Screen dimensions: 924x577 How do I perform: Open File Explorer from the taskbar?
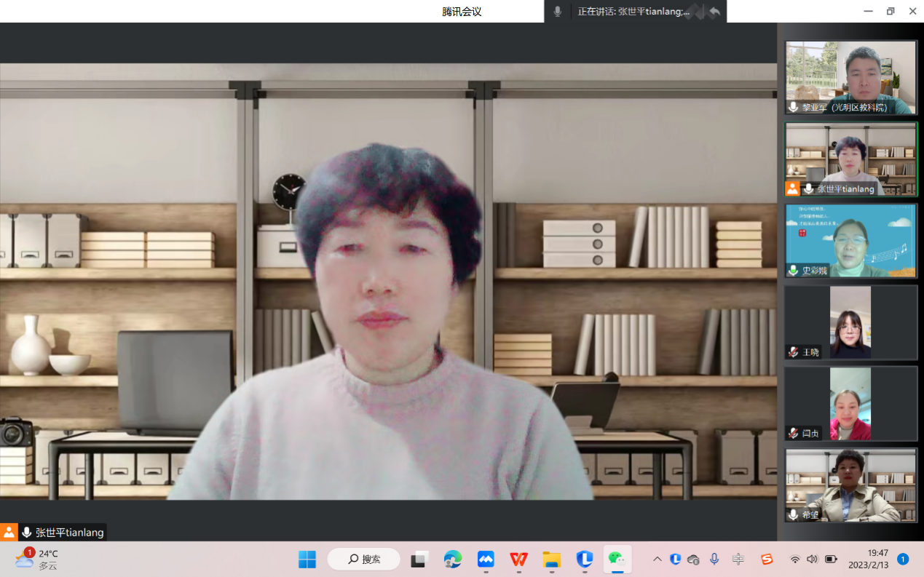pos(551,559)
